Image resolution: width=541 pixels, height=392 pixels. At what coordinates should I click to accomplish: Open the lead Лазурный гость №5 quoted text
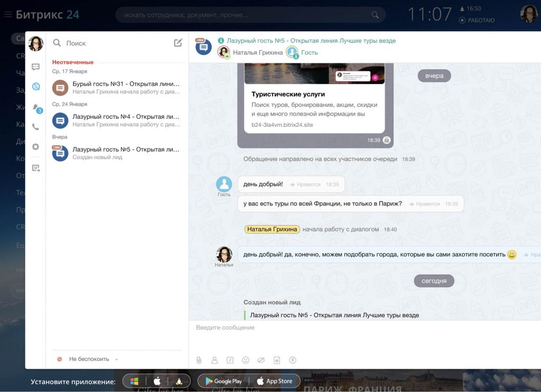(334, 315)
